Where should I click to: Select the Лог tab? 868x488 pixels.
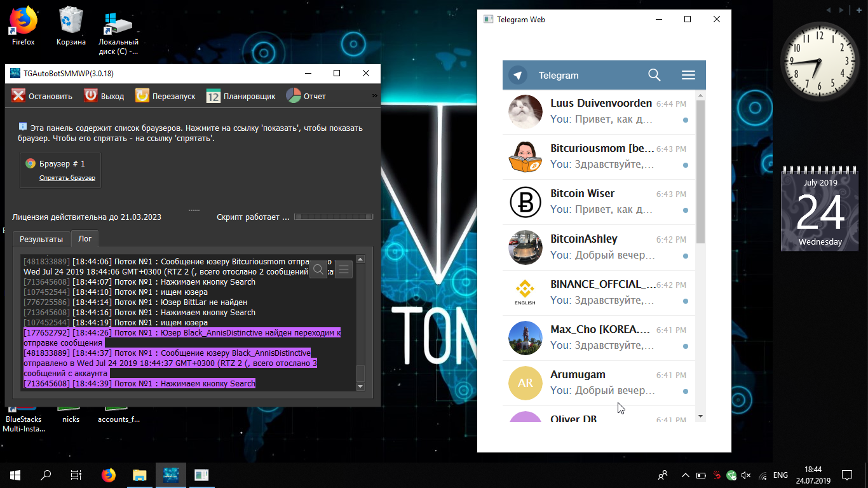click(85, 239)
